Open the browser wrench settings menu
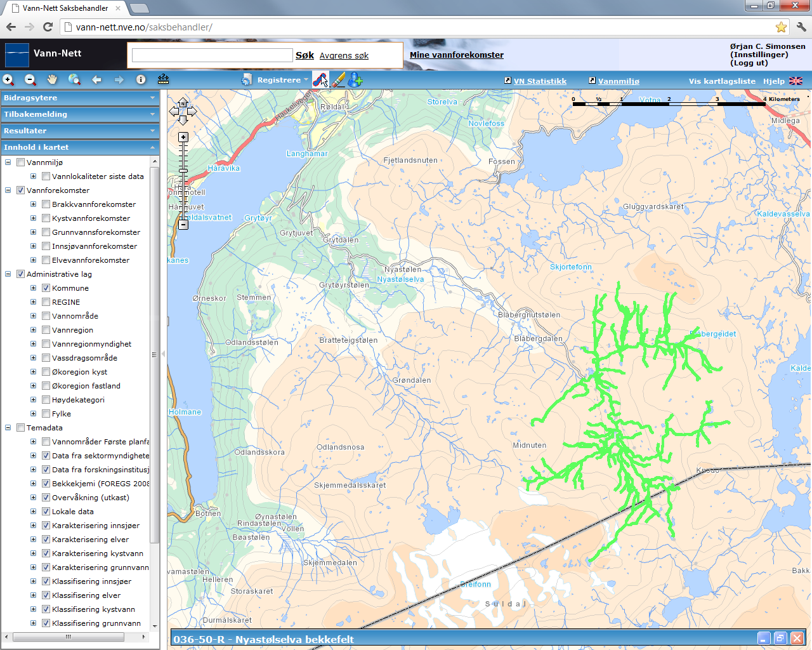 pyautogui.click(x=801, y=27)
